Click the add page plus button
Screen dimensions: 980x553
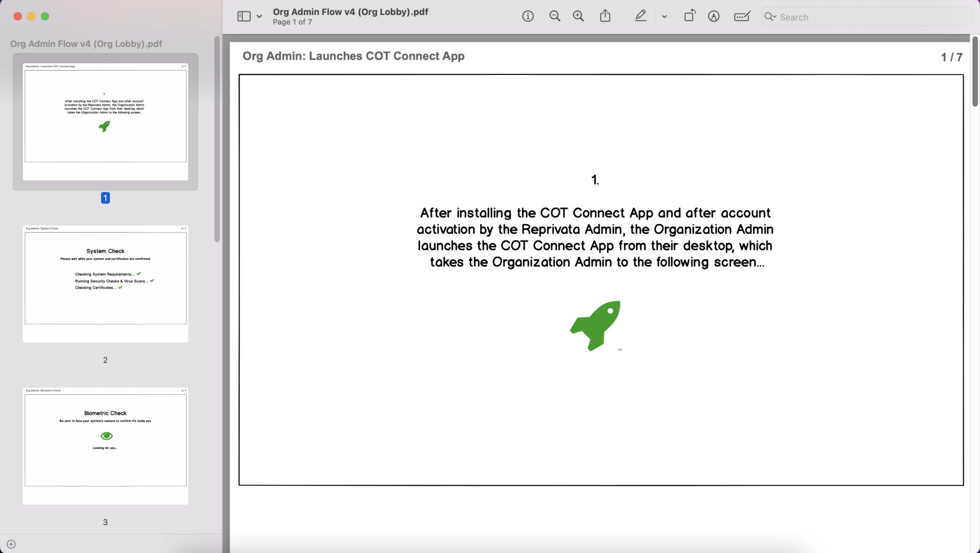click(x=11, y=544)
